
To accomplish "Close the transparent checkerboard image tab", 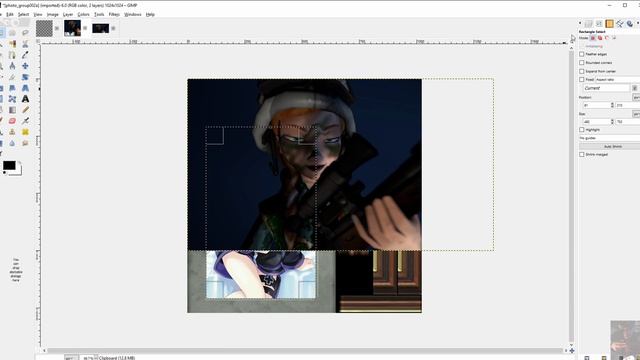I will pos(57,28).
